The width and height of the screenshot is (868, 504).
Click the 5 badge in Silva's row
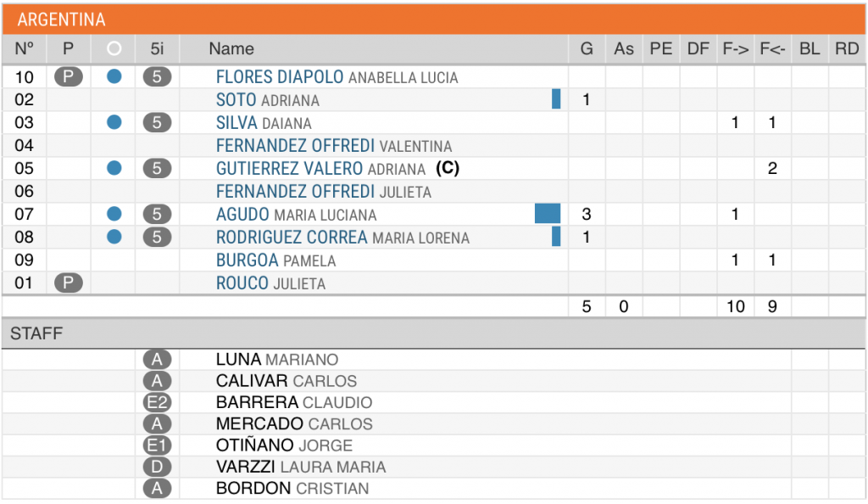157,122
